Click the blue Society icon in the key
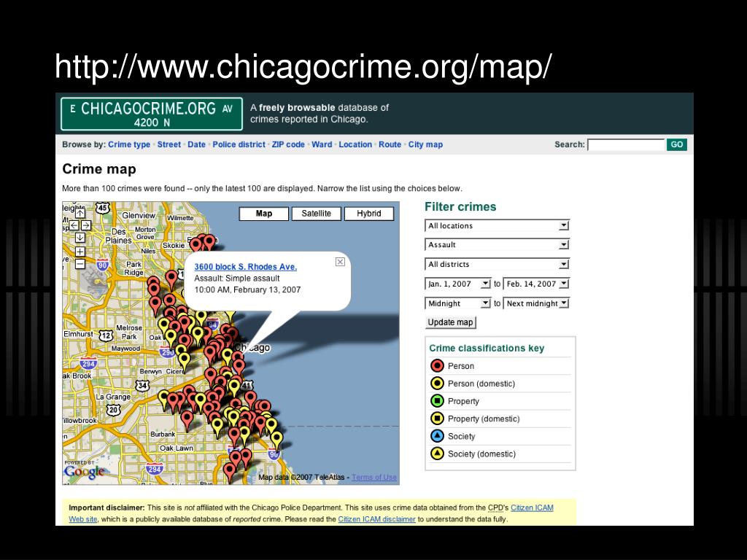The image size is (747, 560). point(437,436)
